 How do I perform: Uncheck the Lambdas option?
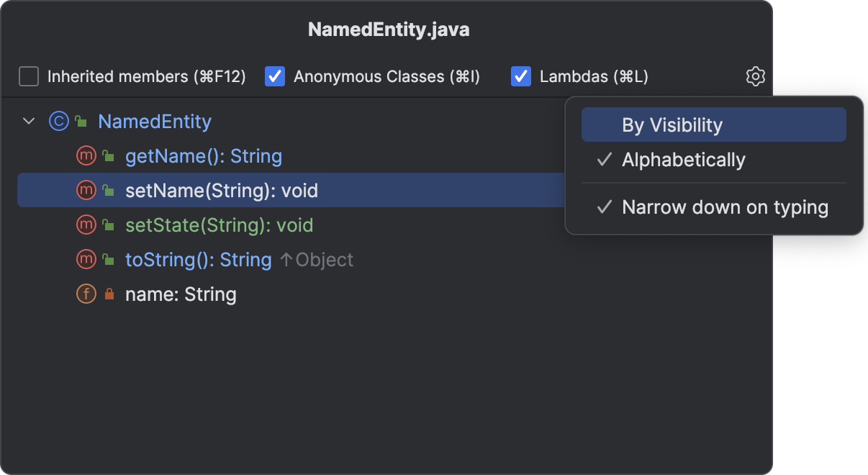(520, 76)
